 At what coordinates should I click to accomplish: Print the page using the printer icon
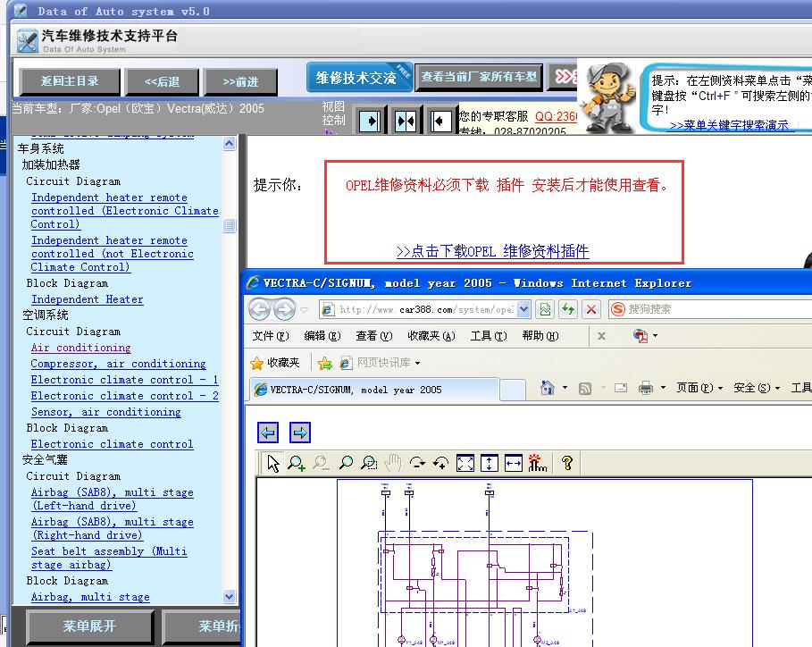pos(645,388)
